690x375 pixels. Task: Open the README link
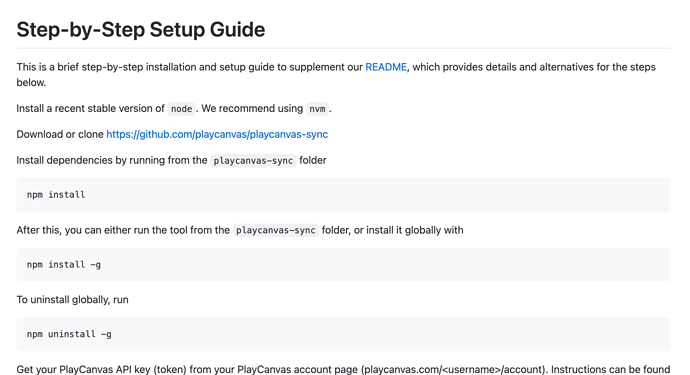[386, 67]
